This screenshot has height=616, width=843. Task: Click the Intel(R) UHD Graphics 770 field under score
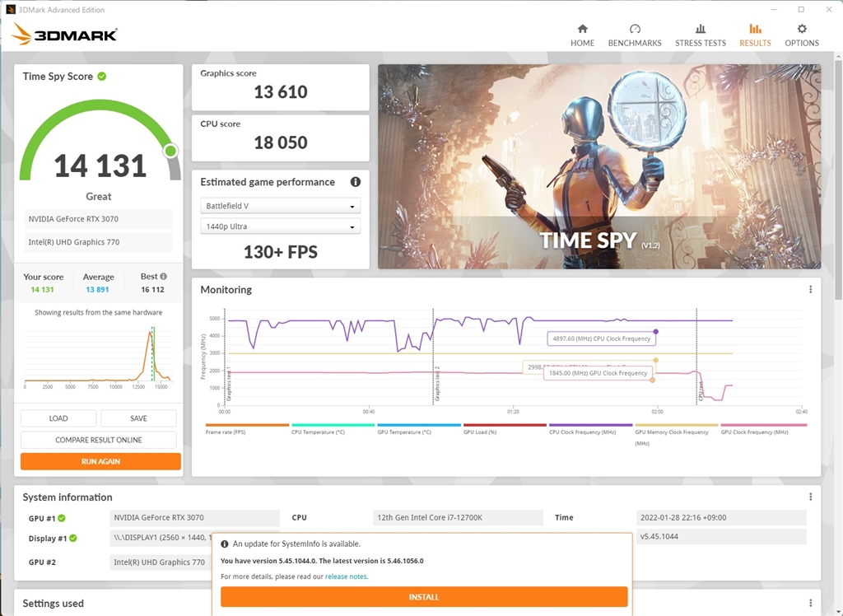pyautogui.click(x=99, y=242)
